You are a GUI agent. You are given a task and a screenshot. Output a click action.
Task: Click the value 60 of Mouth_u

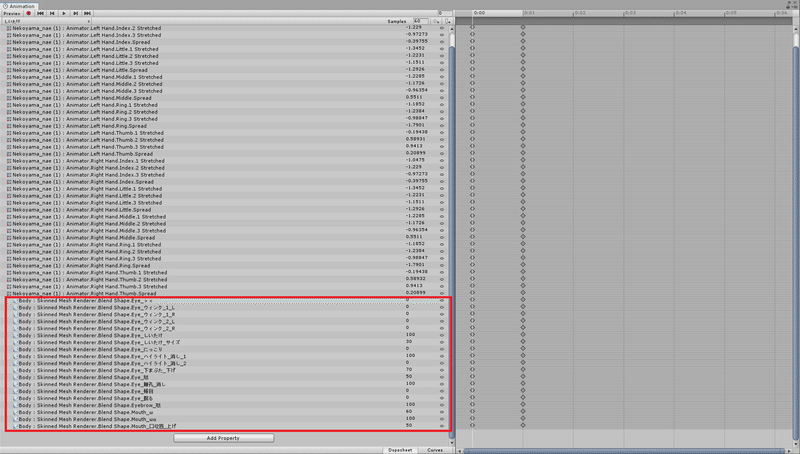pos(409,411)
